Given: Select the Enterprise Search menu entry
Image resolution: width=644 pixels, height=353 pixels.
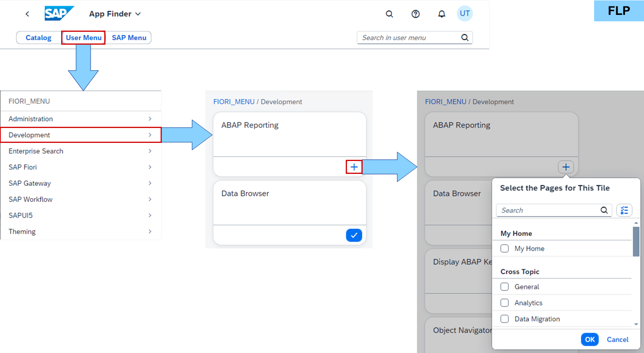Looking at the screenshot, I should 80,151.
